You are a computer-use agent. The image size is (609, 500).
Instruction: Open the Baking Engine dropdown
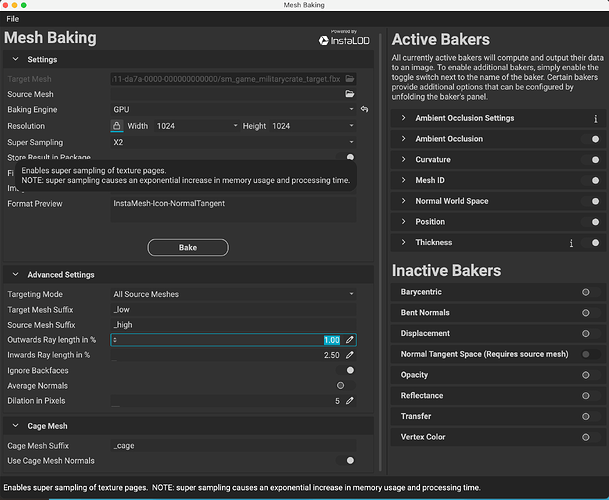[x=232, y=109]
